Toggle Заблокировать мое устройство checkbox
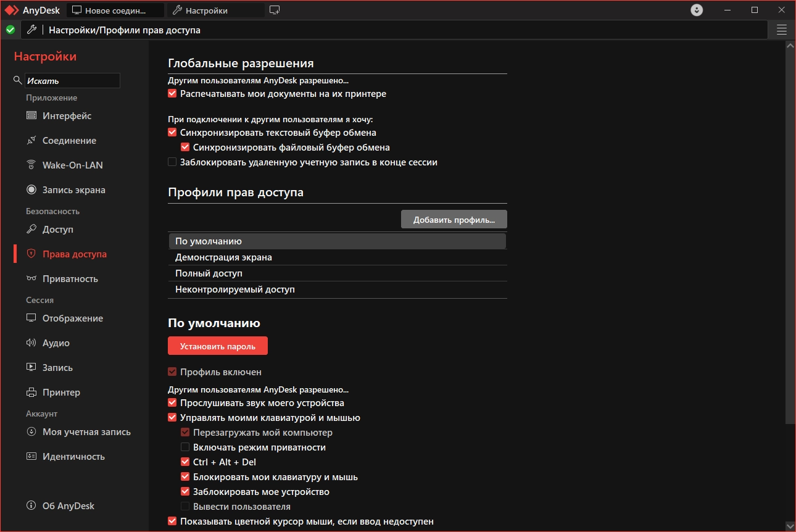The image size is (796, 532). (184, 492)
